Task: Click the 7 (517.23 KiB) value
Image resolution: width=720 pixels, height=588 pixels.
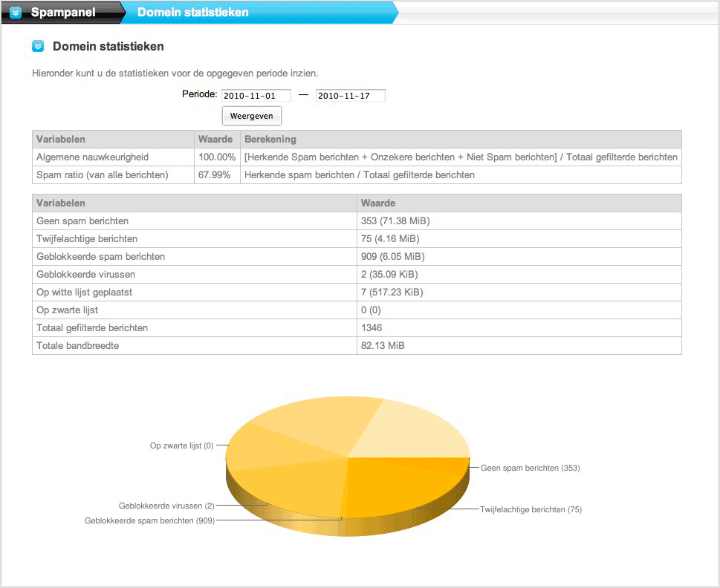Action: (392, 293)
